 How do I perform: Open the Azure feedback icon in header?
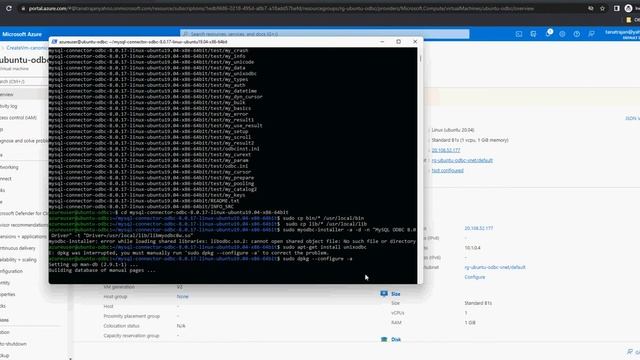click(591, 34)
